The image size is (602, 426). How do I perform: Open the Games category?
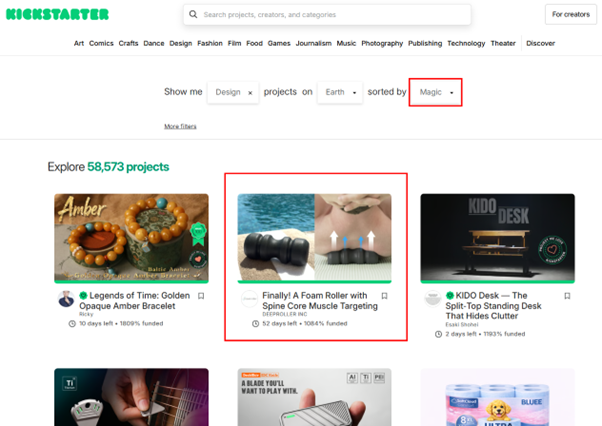click(x=279, y=43)
